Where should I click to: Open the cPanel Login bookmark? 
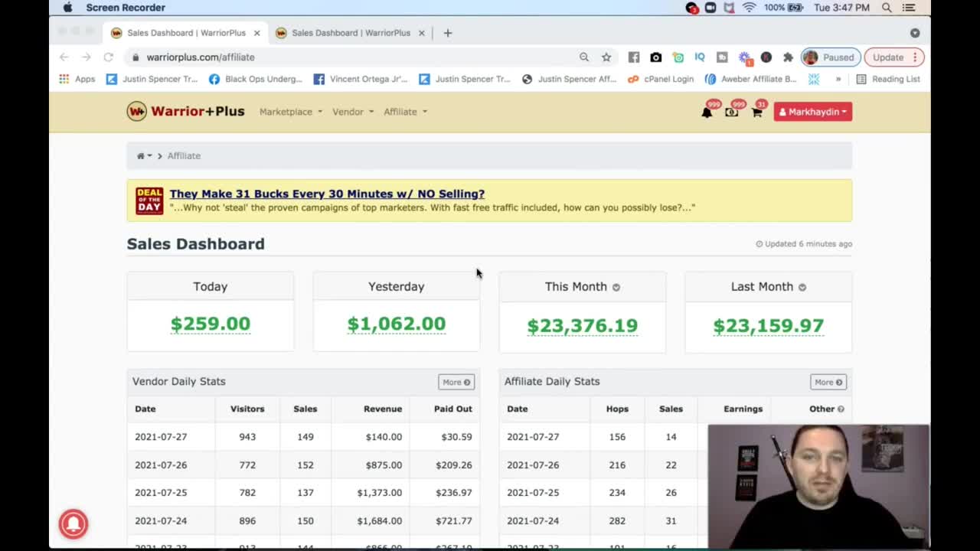click(661, 79)
